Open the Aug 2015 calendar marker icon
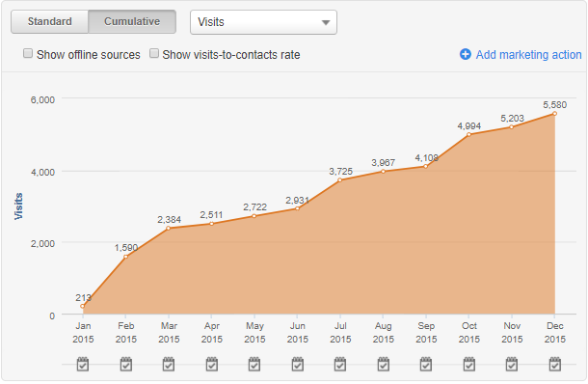 [x=383, y=364]
